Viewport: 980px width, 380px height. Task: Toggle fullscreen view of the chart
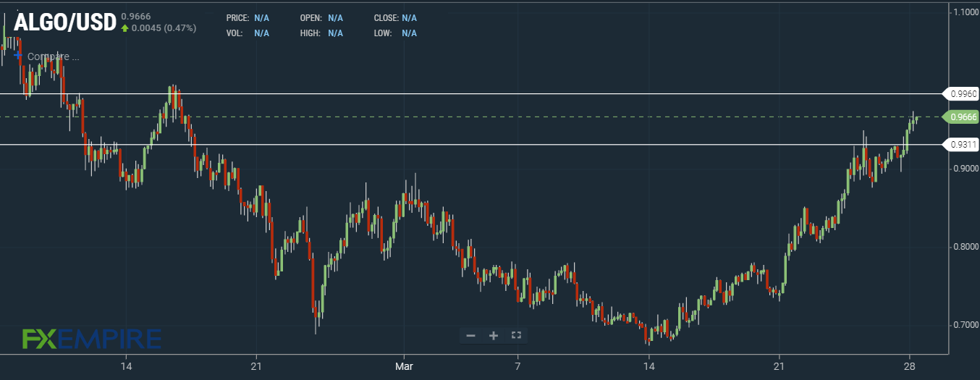pos(516,335)
